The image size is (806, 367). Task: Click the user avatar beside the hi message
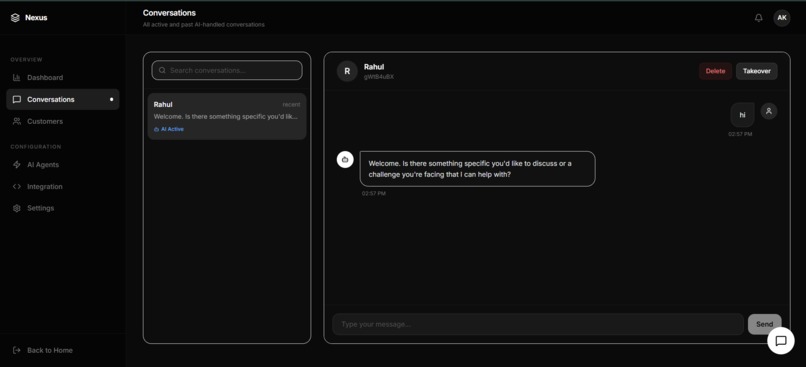click(x=768, y=111)
